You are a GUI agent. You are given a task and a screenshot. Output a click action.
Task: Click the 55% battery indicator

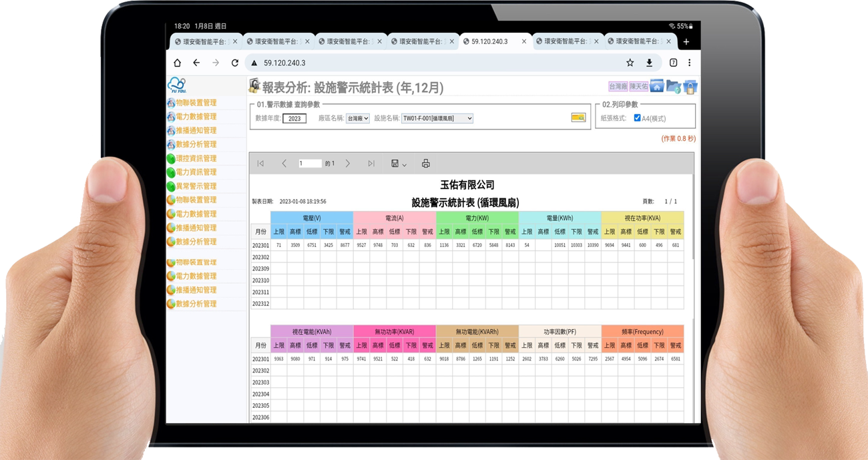(684, 26)
